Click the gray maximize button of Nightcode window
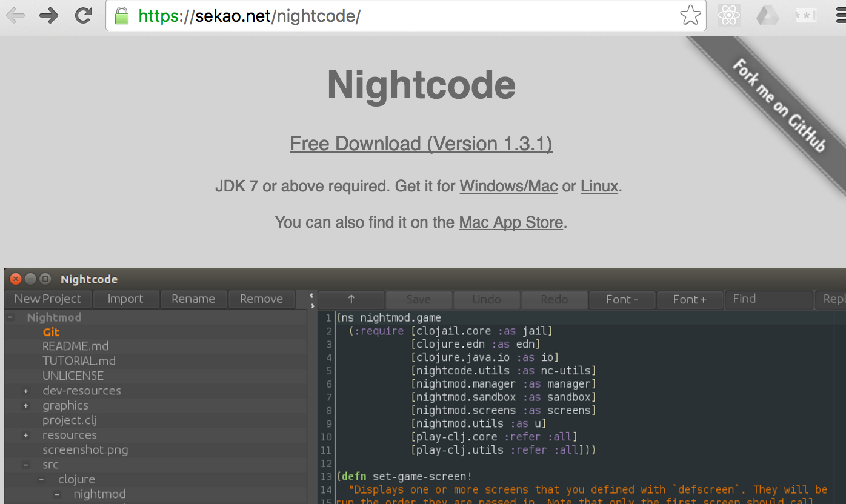Screen dimensions: 846x504 tap(45, 279)
